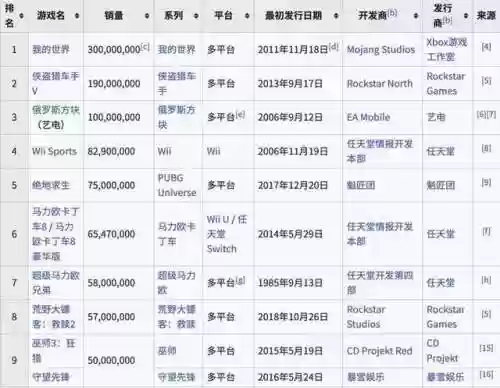Open 侠盗猎车手 series link
Image resolution: width=500 pixels, height=388 pixels.
[176, 83]
